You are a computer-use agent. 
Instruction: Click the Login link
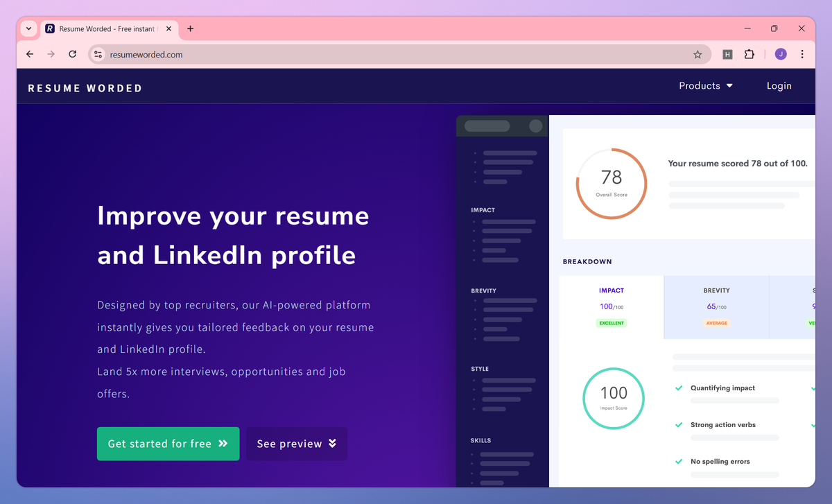[779, 85]
